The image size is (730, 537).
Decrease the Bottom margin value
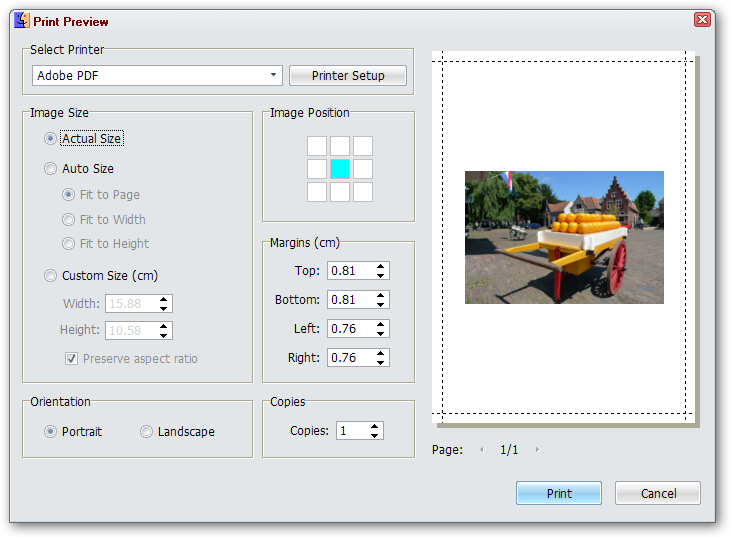pos(381,304)
